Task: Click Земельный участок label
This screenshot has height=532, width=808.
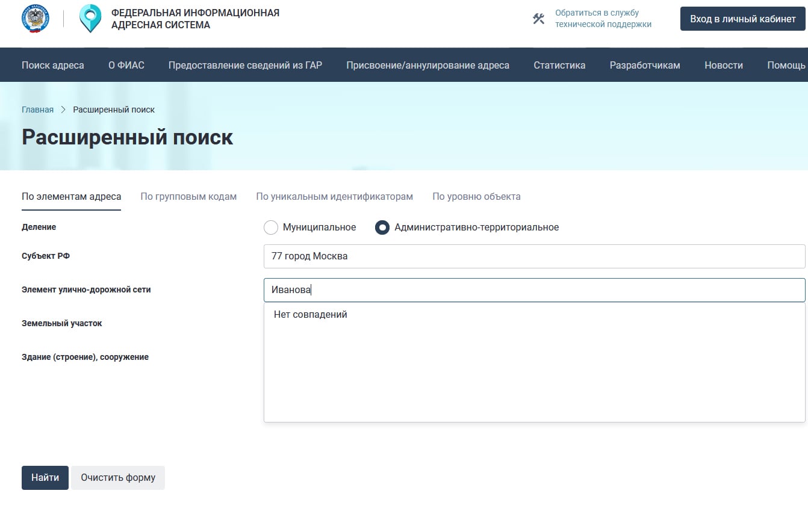Action: click(62, 324)
